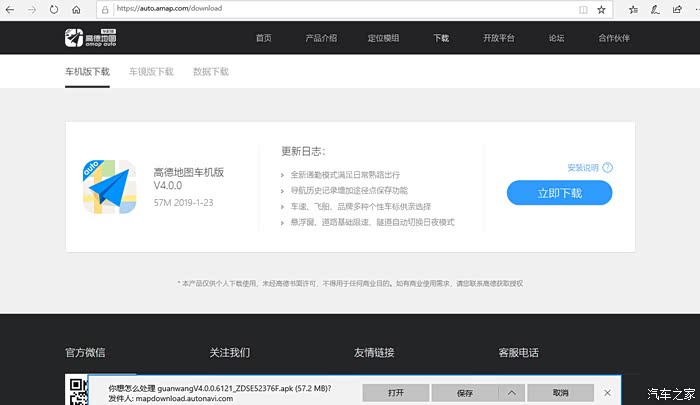Click 打开 button in download prompt
The height and width of the screenshot is (405, 700).
click(x=395, y=392)
